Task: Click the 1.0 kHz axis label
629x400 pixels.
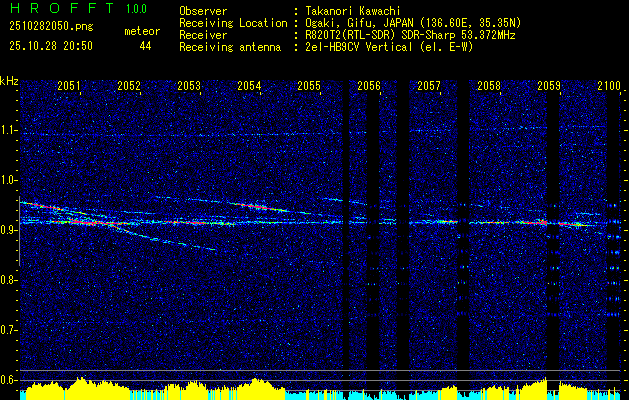Action: pyautogui.click(x=8, y=181)
